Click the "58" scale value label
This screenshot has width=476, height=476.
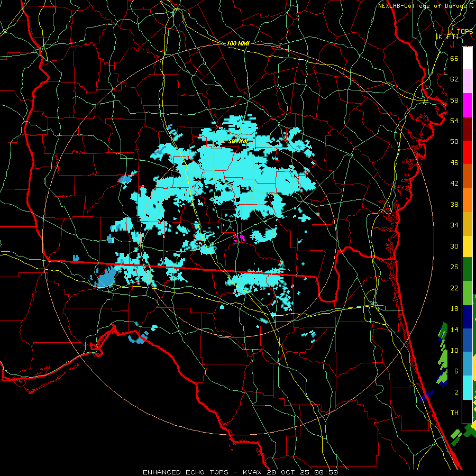454,100
